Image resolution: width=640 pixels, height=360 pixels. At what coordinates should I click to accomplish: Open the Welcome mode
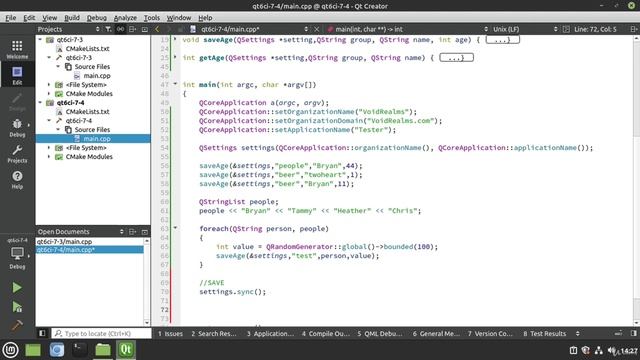17,49
